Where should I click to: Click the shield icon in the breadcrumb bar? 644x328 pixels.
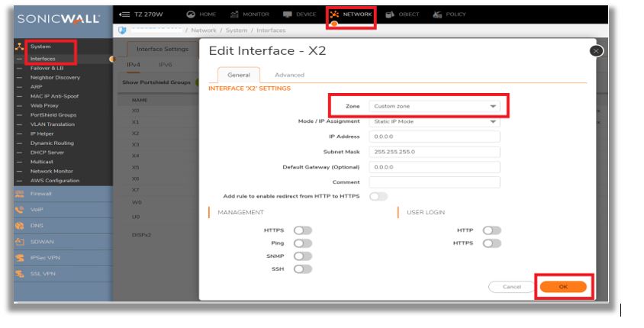pyautogui.click(x=122, y=31)
